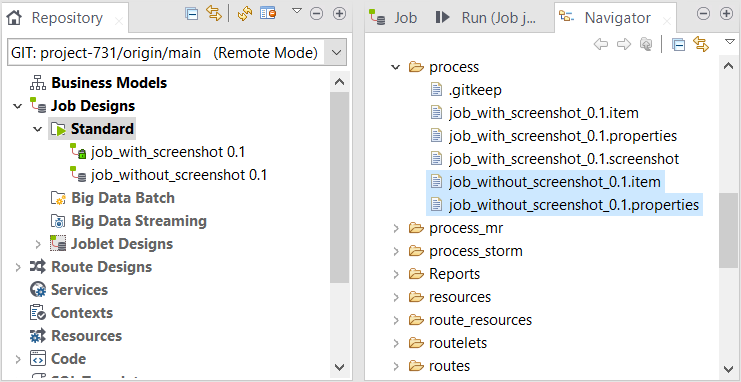Image resolution: width=741 pixels, height=382 pixels.
Task: Collapse the Standard jobs folder
Action: (38, 129)
